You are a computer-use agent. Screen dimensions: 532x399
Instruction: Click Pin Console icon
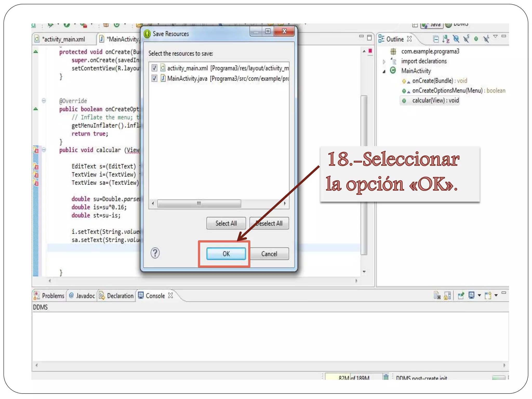point(461,296)
